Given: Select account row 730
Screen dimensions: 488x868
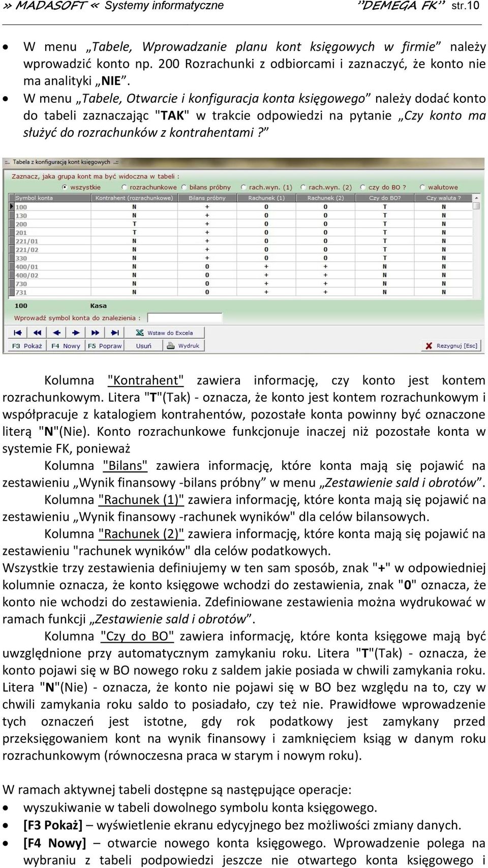Looking at the screenshot, I should tap(241, 284).
